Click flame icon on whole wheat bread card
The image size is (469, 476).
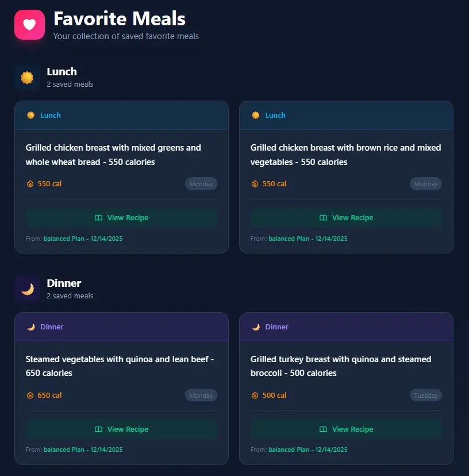click(x=30, y=184)
